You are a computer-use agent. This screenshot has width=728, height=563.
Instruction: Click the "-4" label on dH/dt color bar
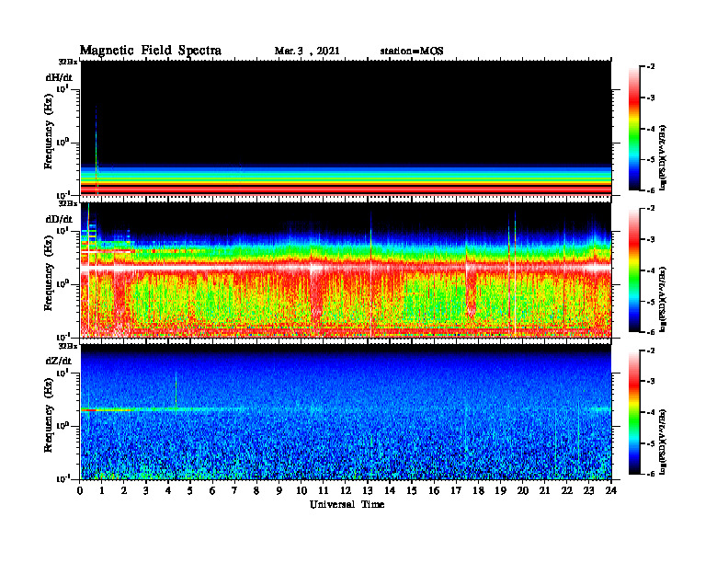(x=651, y=129)
